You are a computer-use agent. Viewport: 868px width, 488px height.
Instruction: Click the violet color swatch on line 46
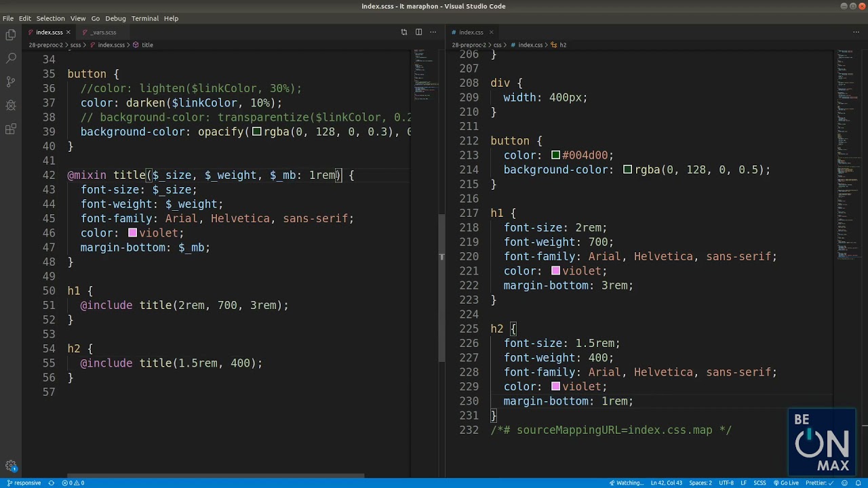[132, 232]
